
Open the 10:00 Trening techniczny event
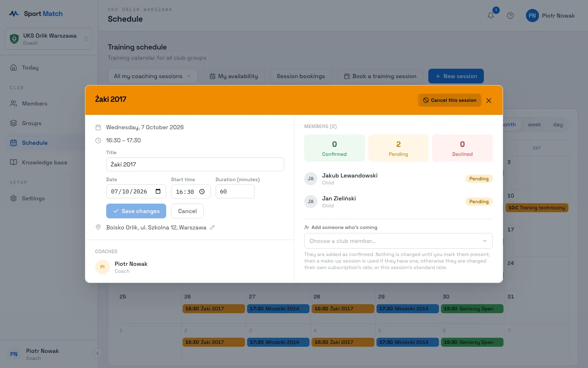click(537, 208)
